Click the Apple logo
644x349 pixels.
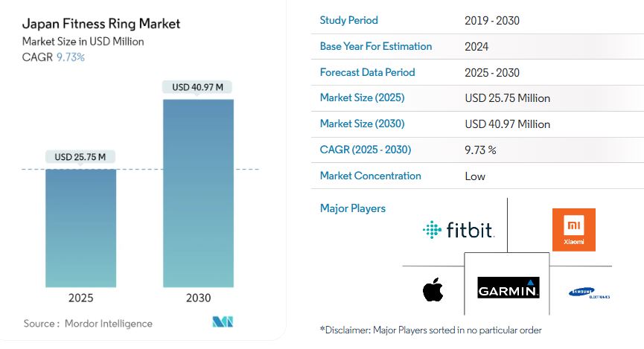(x=433, y=290)
